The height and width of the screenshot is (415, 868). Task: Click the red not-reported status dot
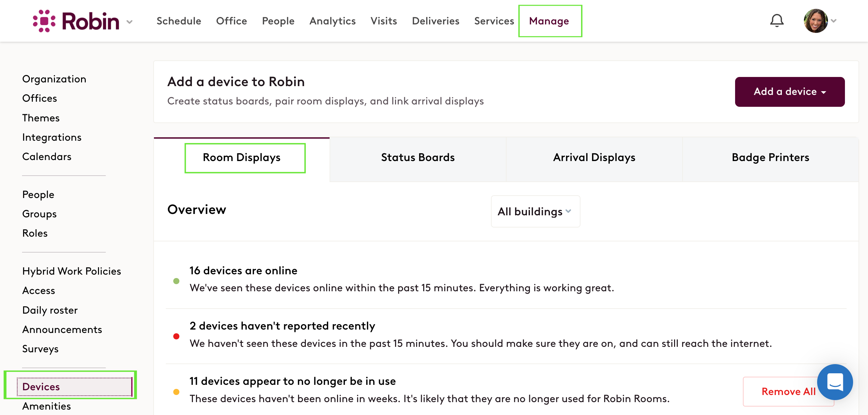[176, 336]
